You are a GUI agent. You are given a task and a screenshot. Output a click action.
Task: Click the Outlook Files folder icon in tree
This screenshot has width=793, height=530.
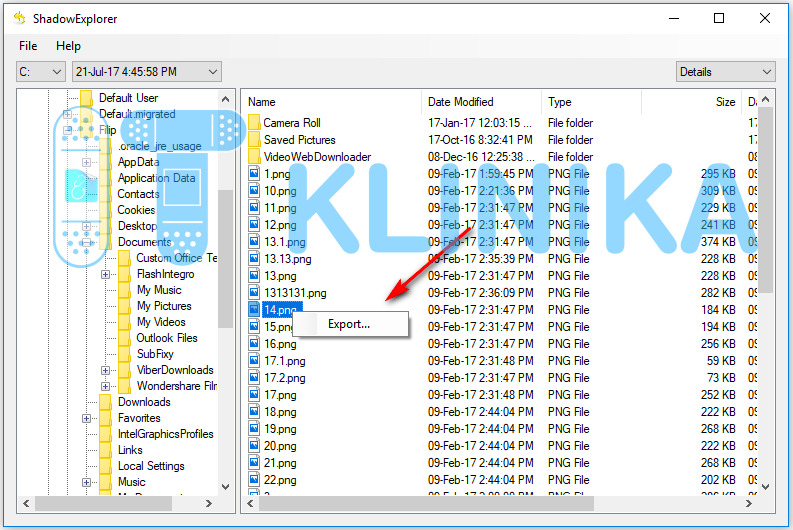coord(124,338)
